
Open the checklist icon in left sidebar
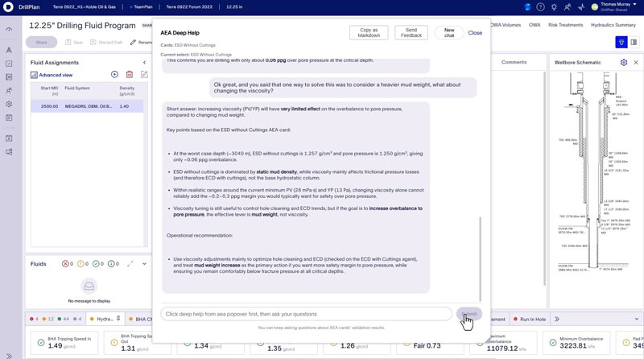9,64
